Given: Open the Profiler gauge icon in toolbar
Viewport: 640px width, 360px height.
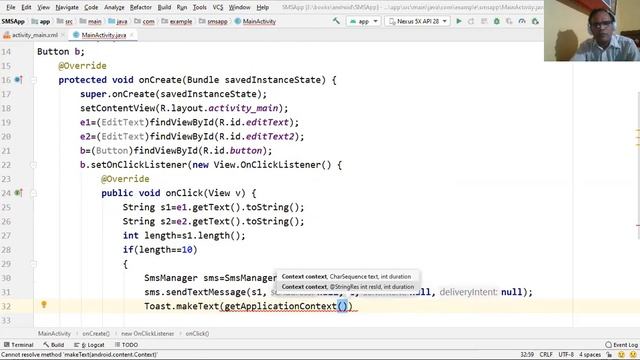Looking at the screenshot, I should point(522,21).
